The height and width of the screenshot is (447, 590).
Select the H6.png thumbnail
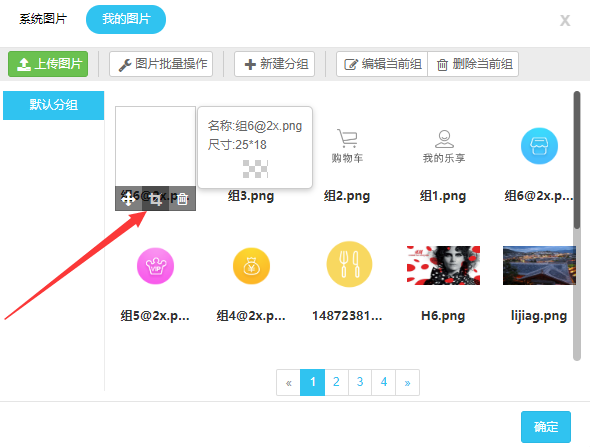tap(443, 265)
